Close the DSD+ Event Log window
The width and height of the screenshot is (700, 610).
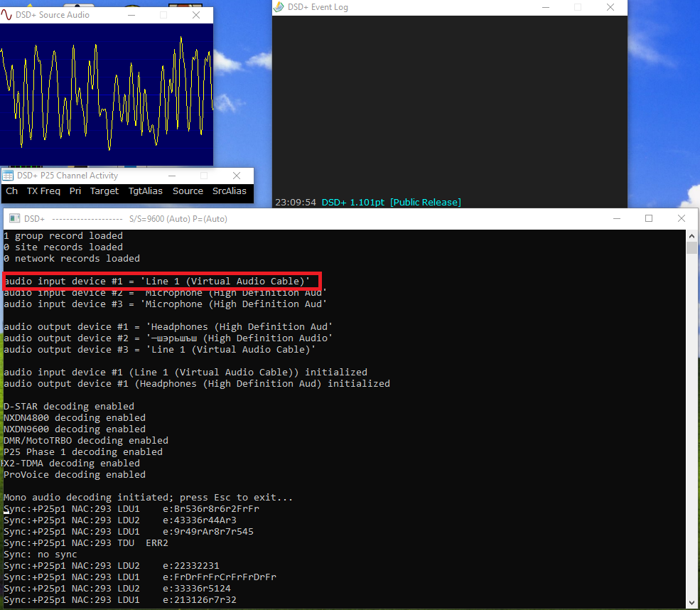(610, 7)
